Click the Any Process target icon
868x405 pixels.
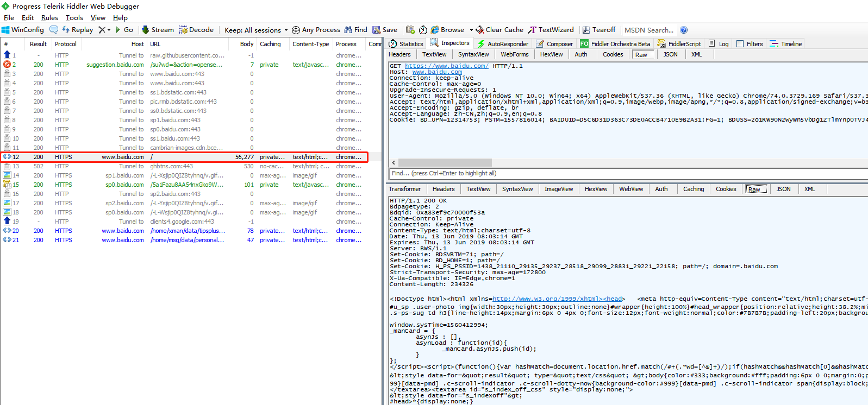tap(296, 30)
